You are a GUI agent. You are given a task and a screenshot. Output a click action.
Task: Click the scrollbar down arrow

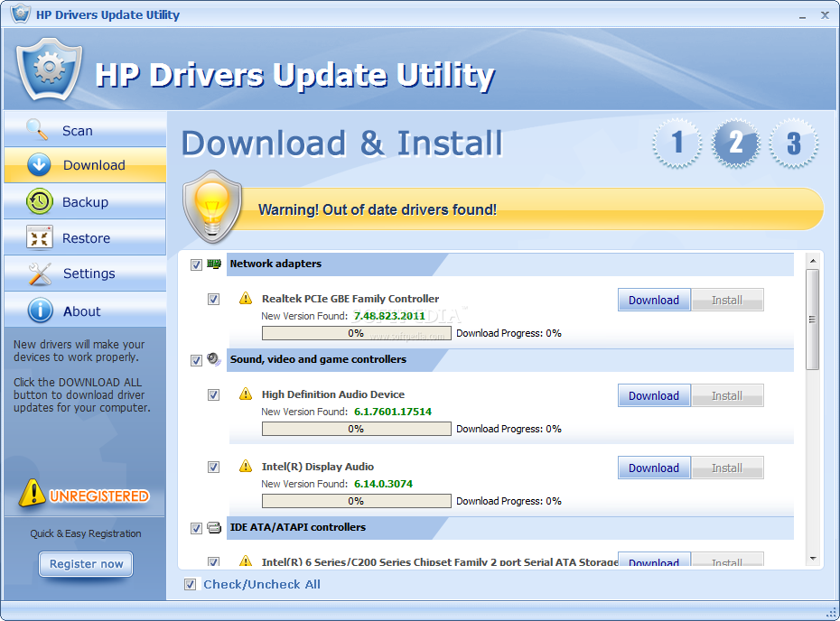(813, 559)
